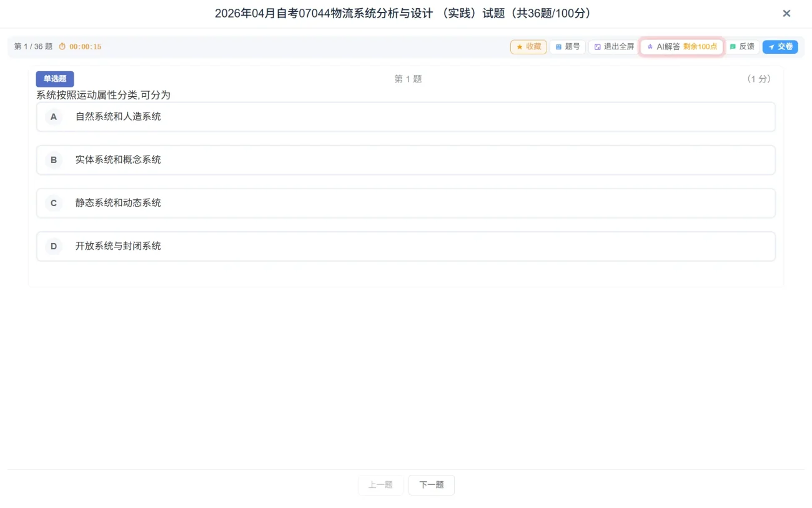
Task: Click the AI解答 sparkle icon
Action: pyautogui.click(x=650, y=47)
